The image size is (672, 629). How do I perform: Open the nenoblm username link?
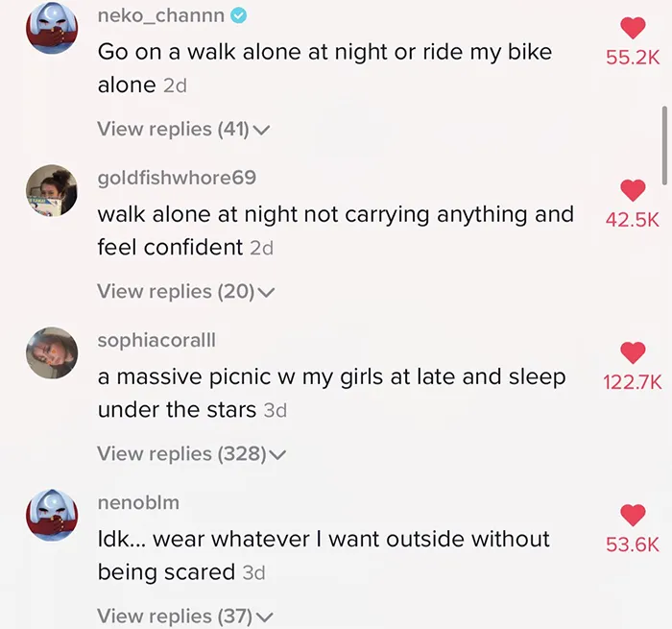tap(138, 502)
